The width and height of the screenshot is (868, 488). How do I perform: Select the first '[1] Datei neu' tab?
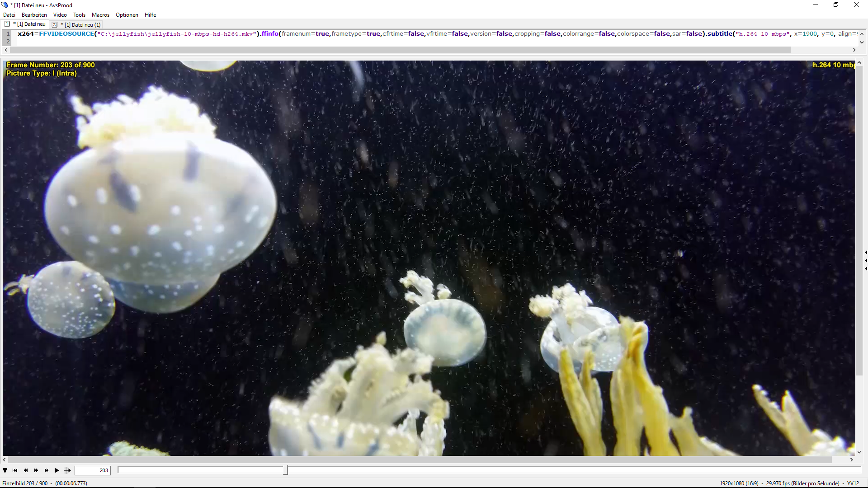[x=28, y=24]
